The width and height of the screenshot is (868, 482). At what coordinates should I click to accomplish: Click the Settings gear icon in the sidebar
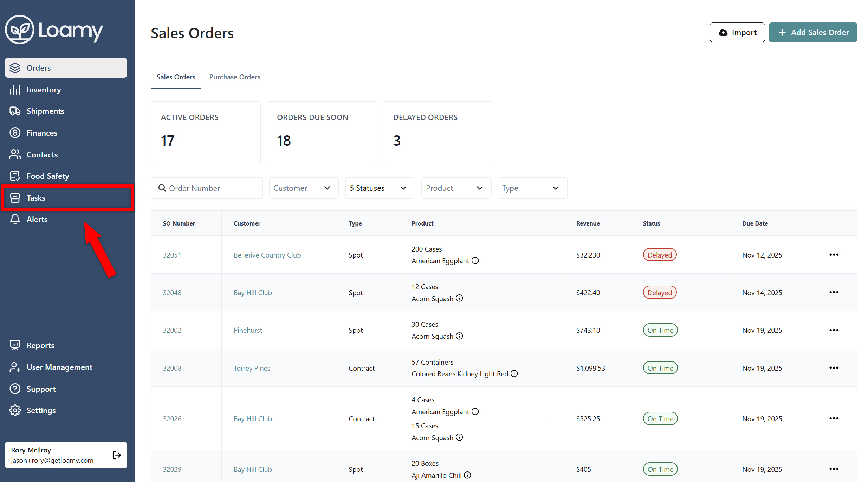[15, 410]
